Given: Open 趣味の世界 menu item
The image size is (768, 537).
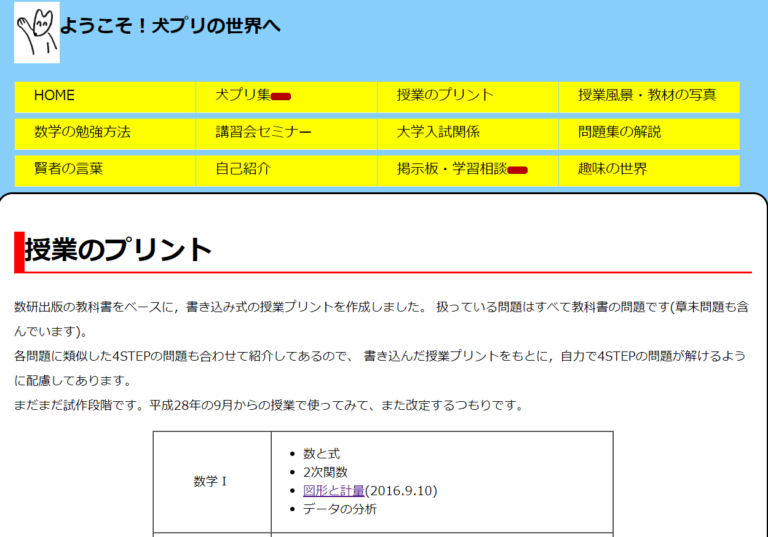Looking at the screenshot, I should click(x=649, y=171).
